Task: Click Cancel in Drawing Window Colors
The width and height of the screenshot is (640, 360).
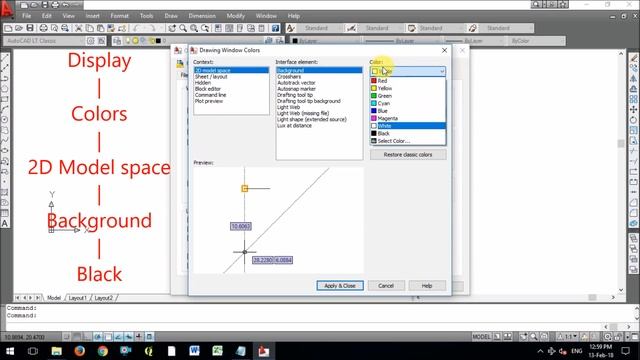Action: (386, 286)
